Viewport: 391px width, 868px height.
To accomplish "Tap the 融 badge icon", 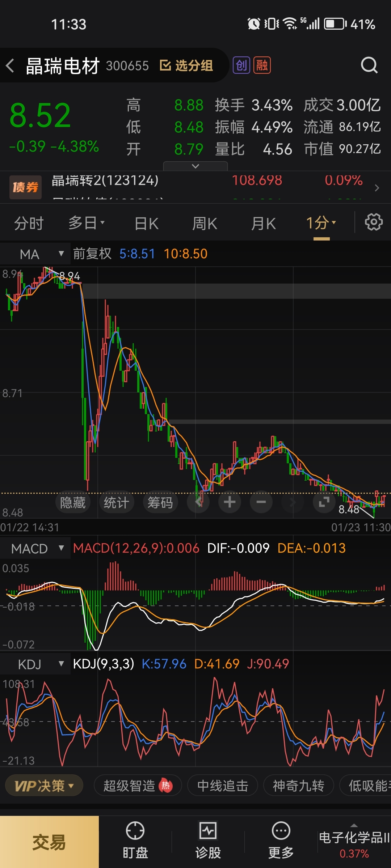I will 262,65.
